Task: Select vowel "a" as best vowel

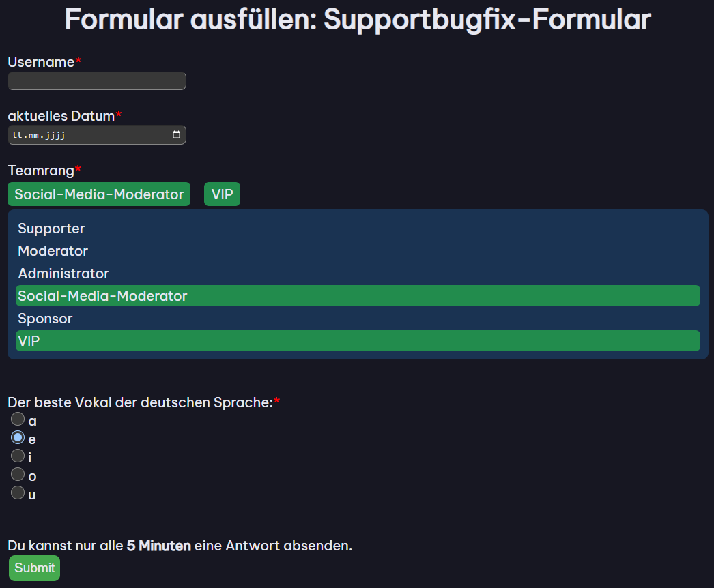Action: tap(18, 419)
